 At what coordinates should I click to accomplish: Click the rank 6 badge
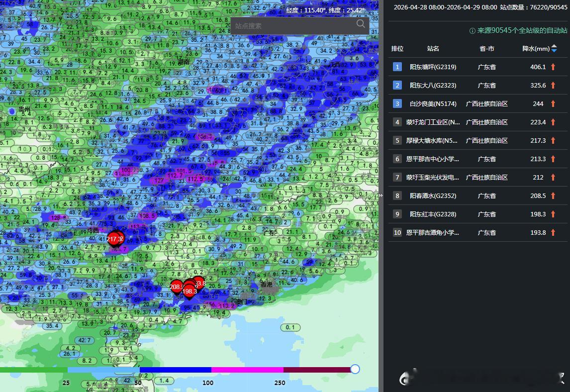point(397,159)
